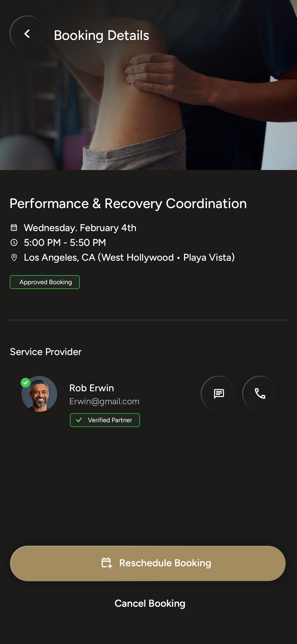Tap the Erwin@gmail.com email address
Screen dimensions: 297x644
pyautogui.click(x=104, y=401)
